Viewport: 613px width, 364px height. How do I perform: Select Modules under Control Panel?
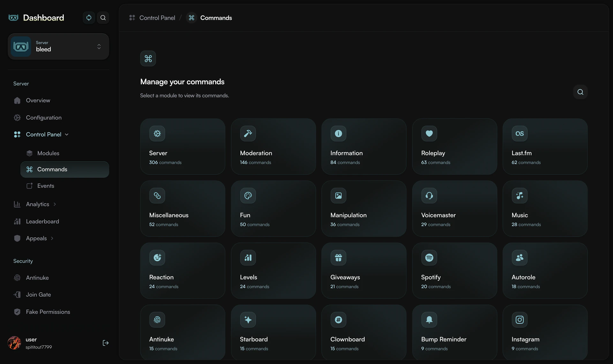(x=43, y=153)
